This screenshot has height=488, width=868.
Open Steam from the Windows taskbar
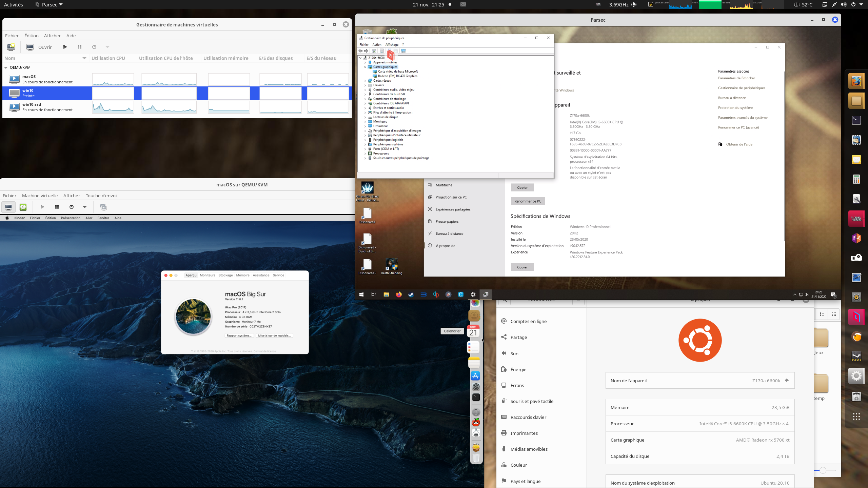(411, 294)
